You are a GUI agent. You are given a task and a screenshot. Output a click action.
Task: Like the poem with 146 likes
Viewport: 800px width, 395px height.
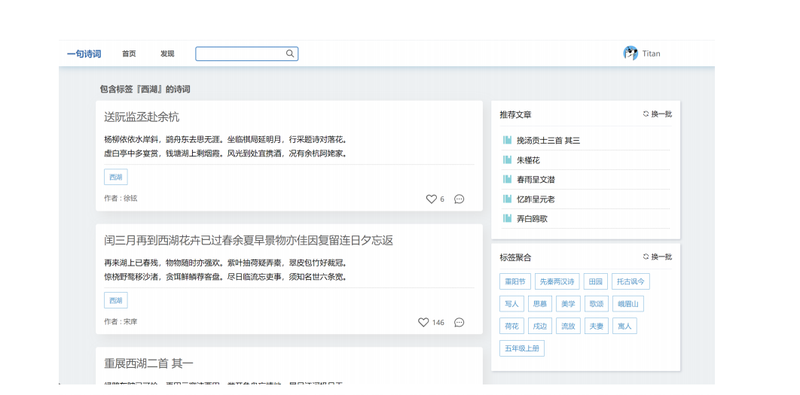(423, 323)
